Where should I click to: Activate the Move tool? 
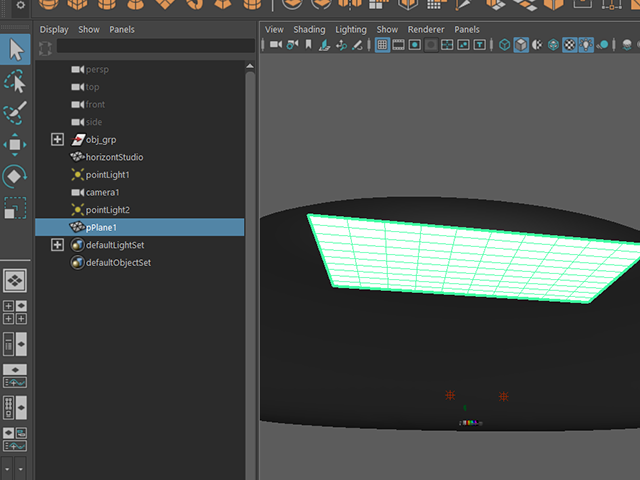(x=15, y=144)
